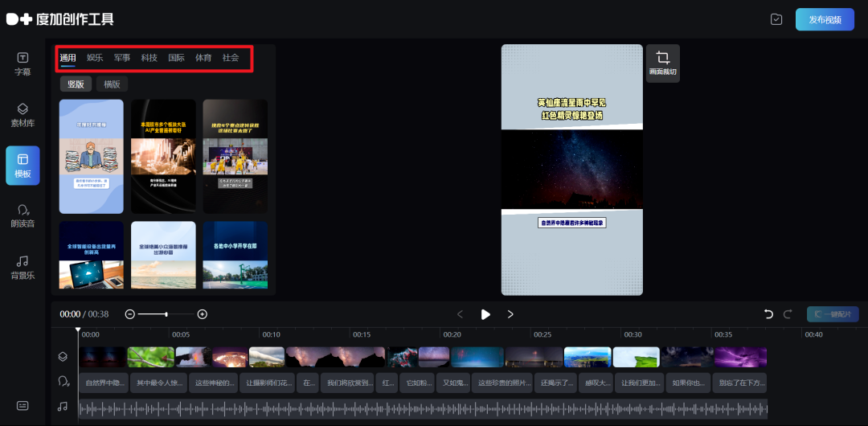868x426 pixels.
Task: Select subtitle segment 让摄影师们花...
Action: 268,383
